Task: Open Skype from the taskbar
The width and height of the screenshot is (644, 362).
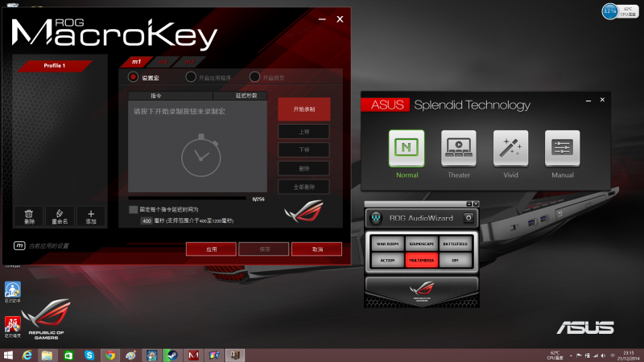Action: click(x=89, y=355)
